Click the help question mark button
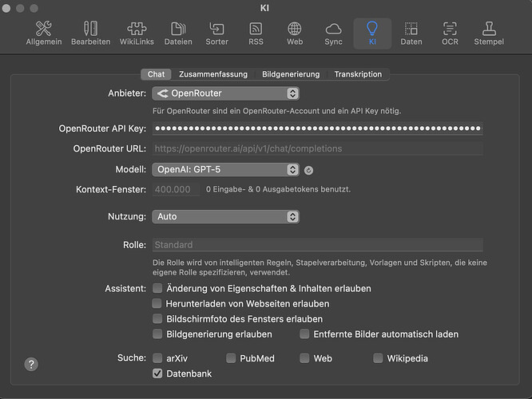The width and height of the screenshot is (532, 399). [31, 364]
